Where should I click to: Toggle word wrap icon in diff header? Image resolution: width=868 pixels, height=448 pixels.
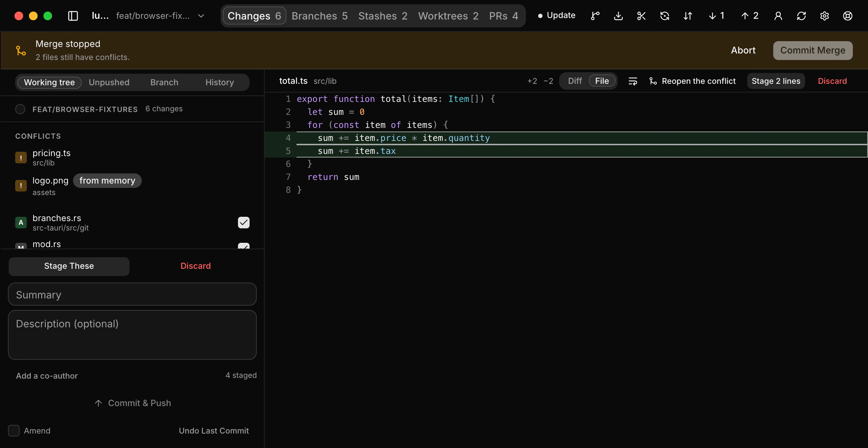coord(633,81)
